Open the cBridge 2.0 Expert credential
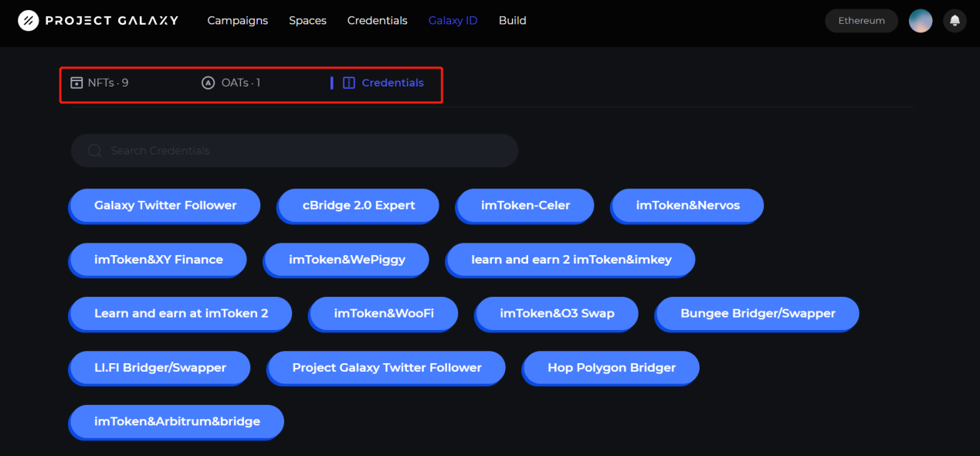 358,206
